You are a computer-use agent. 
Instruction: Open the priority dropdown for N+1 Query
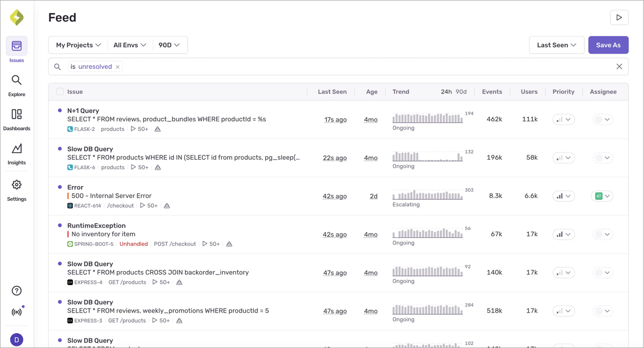click(x=563, y=119)
